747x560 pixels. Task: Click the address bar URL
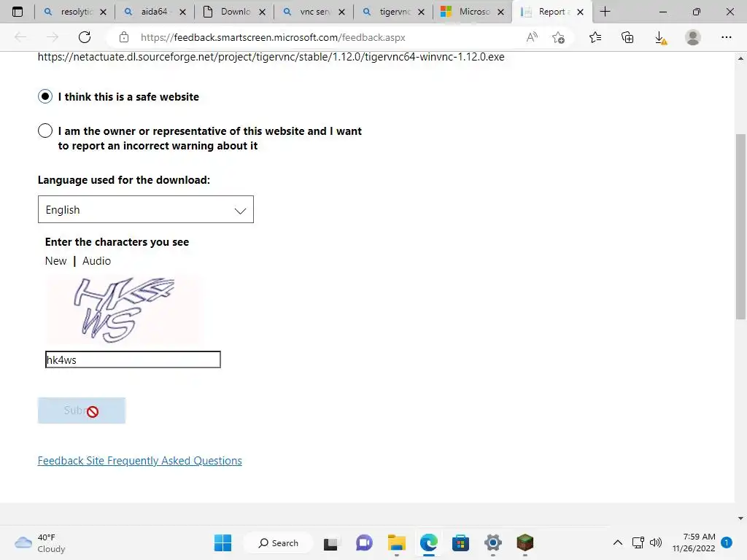click(x=273, y=38)
